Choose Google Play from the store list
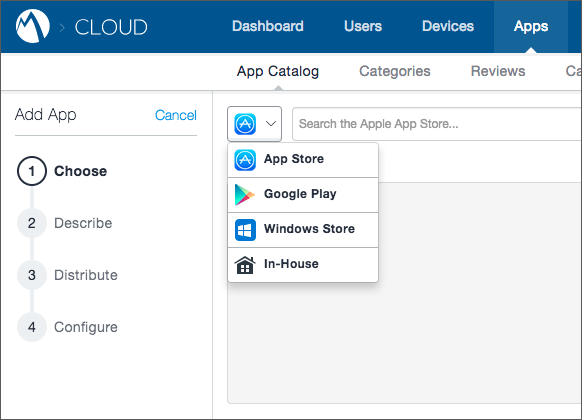Image resolution: width=582 pixels, height=420 pixels. tap(303, 195)
